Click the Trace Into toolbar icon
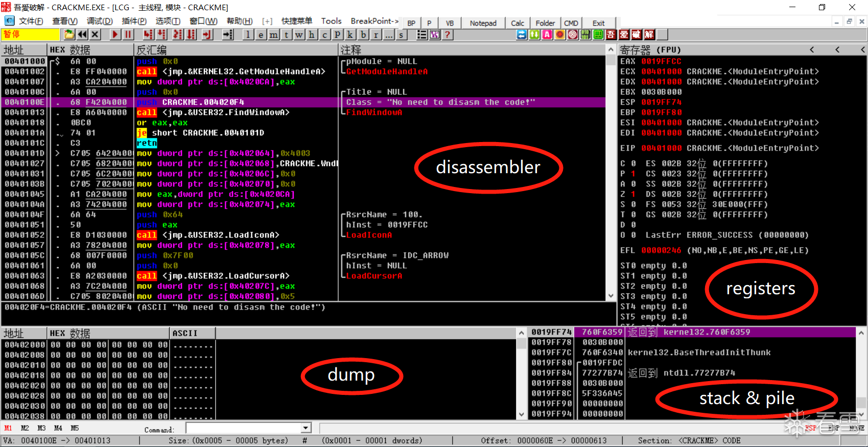 177,35
